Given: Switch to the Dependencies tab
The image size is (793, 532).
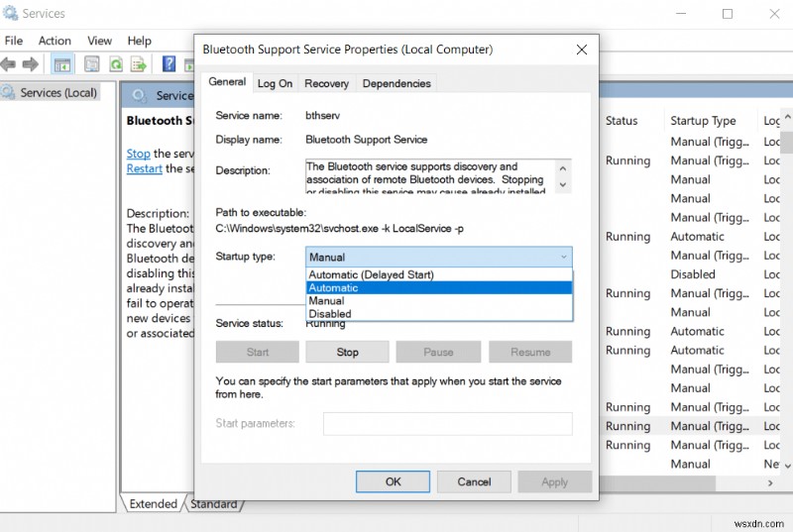Looking at the screenshot, I should point(396,84).
